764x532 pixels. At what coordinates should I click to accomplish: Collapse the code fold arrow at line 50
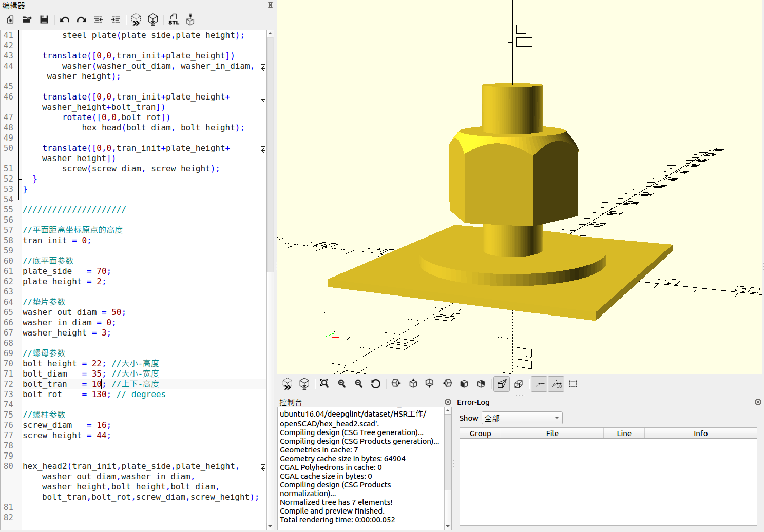coord(262,149)
